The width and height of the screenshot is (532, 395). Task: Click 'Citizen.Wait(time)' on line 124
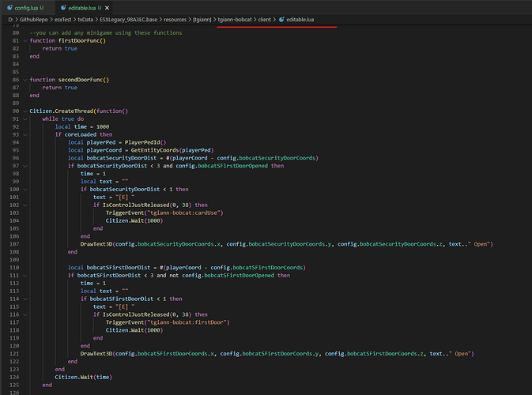pyautogui.click(x=84, y=377)
